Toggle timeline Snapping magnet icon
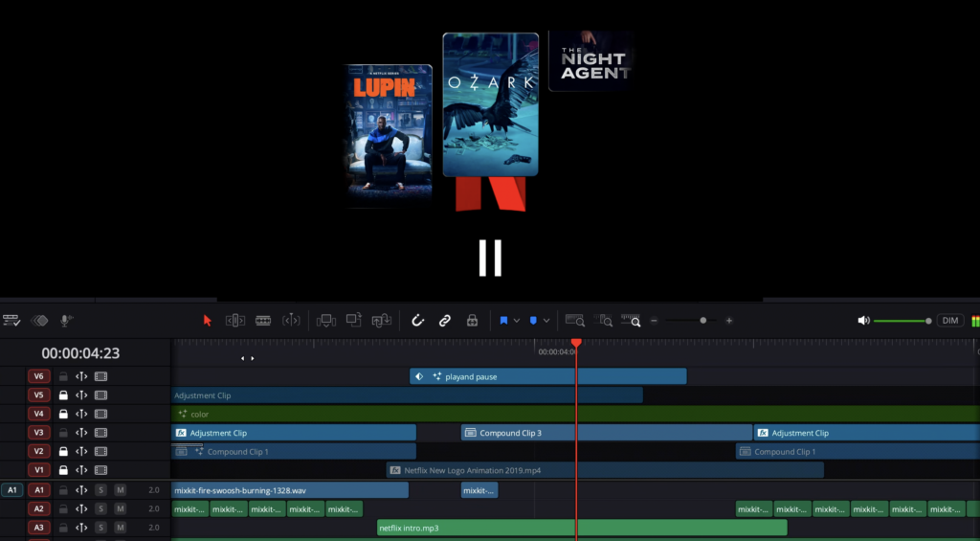This screenshot has width=980, height=541. (x=417, y=321)
